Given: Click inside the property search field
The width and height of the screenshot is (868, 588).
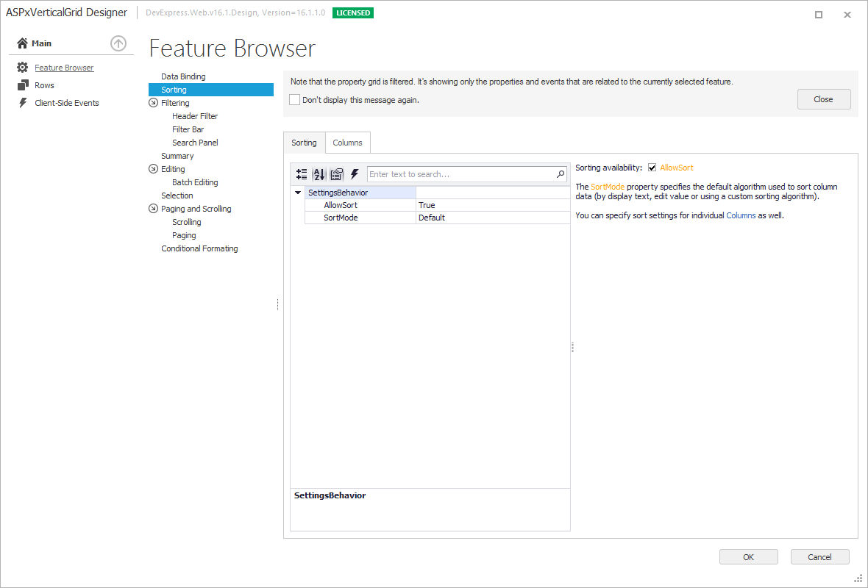Looking at the screenshot, I should (x=456, y=174).
